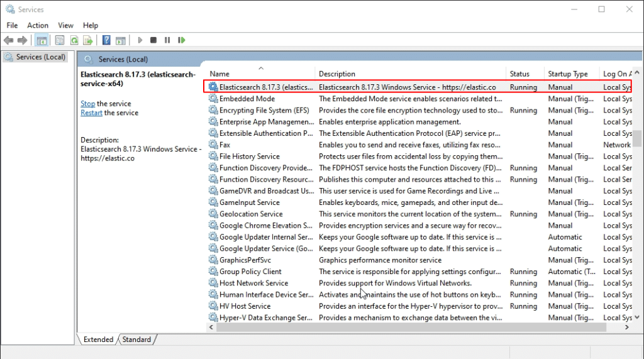Image resolution: width=644 pixels, height=359 pixels.
Task: Click the Stop the service link
Action: [88, 104]
